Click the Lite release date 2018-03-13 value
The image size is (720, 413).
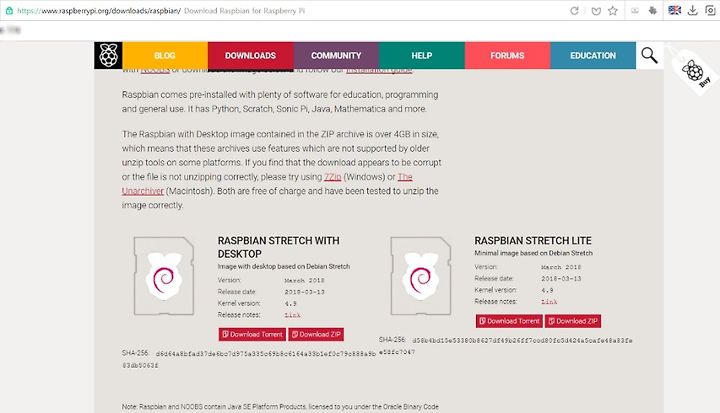click(x=561, y=279)
